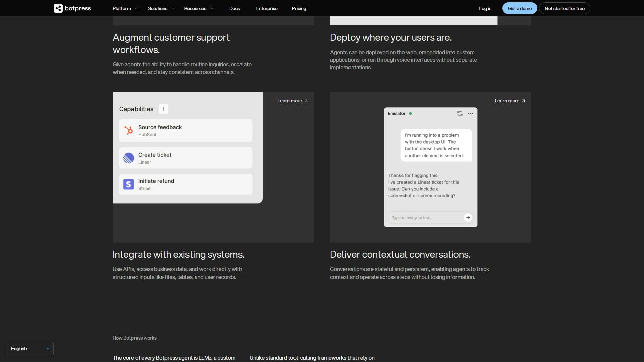644x362 pixels.
Task: Expand the Platform menu chevron
Action: 136,9
